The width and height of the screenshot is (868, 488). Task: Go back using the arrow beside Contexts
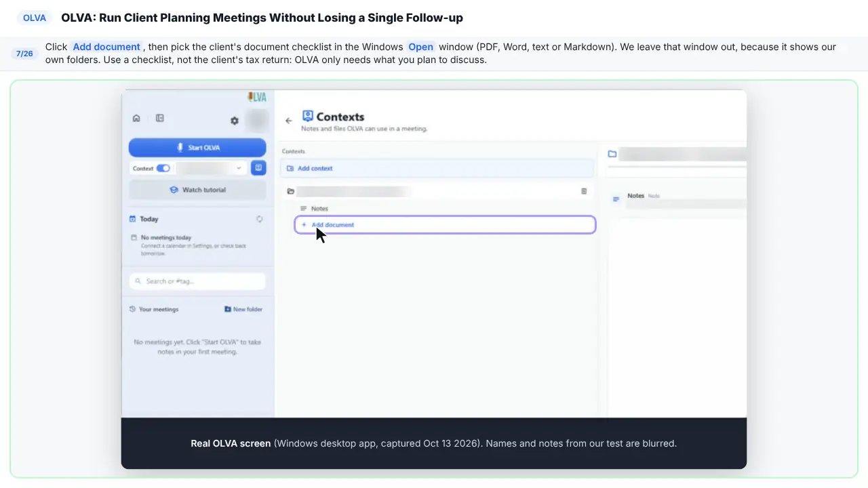pos(289,121)
